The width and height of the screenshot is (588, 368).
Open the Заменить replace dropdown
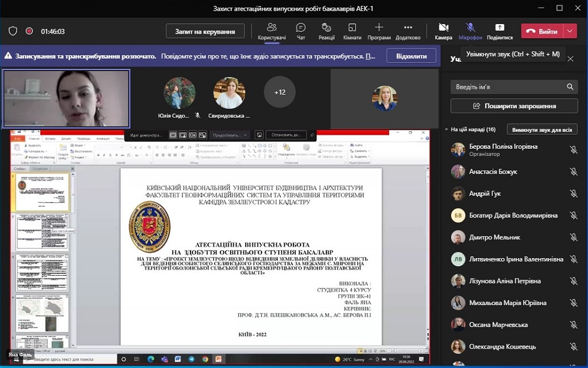click(360, 150)
